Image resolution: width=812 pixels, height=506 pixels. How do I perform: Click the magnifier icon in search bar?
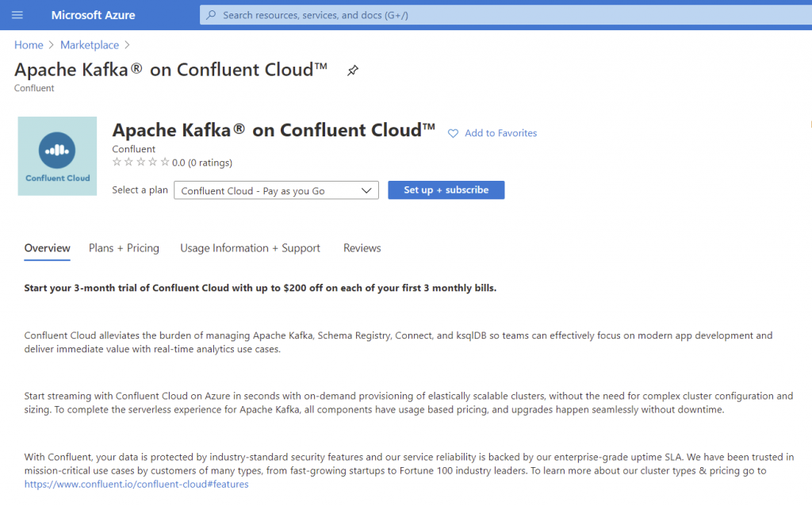coord(210,15)
